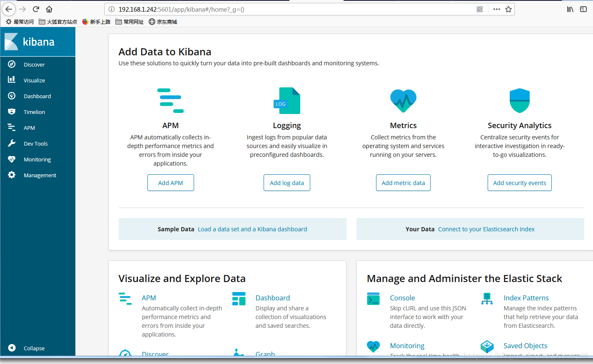Reload the page in browser

[x=36, y=9]
